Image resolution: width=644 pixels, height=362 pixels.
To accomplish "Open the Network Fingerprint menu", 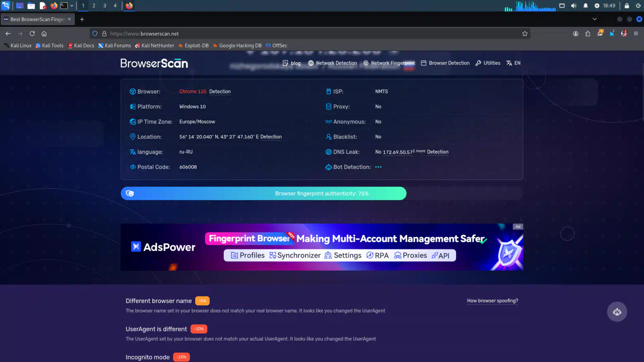I will tap(389, 63).
